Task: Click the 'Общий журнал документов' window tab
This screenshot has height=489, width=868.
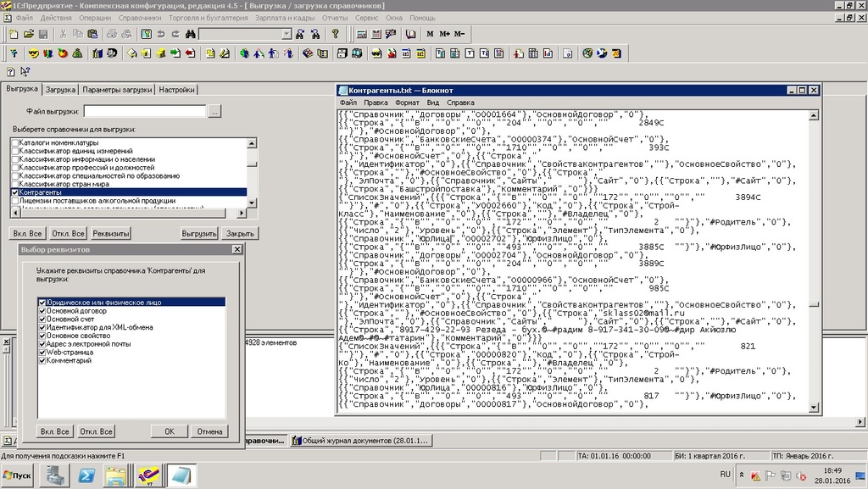Action: pyautogui.click(x=360, y=441)
